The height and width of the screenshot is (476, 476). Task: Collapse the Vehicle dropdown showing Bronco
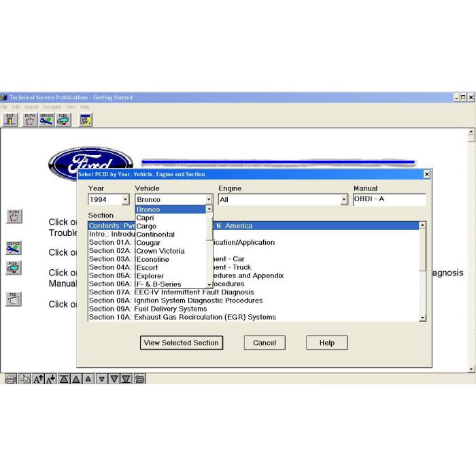[x=209, y=200]
